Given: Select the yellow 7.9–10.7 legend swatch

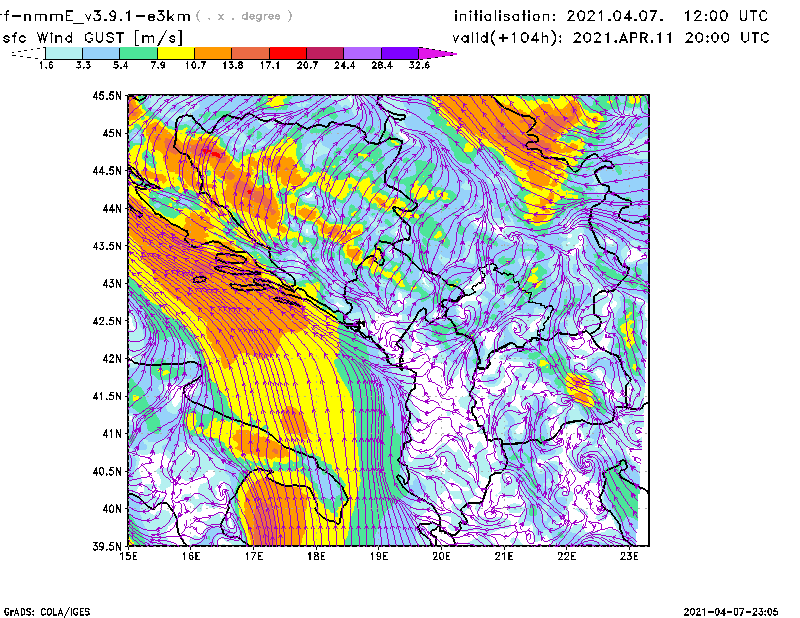Looking at the screenshot, I should point(176,53).
